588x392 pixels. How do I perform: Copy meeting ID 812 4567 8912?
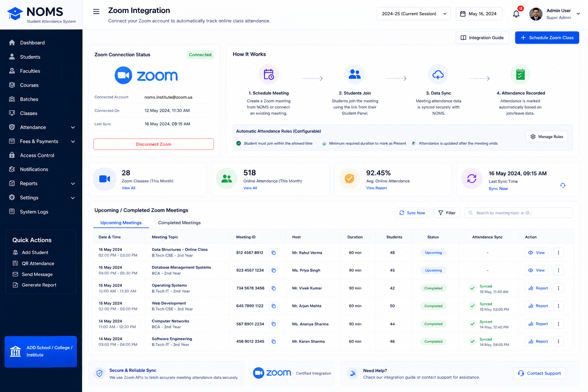[x=274, y=253]
